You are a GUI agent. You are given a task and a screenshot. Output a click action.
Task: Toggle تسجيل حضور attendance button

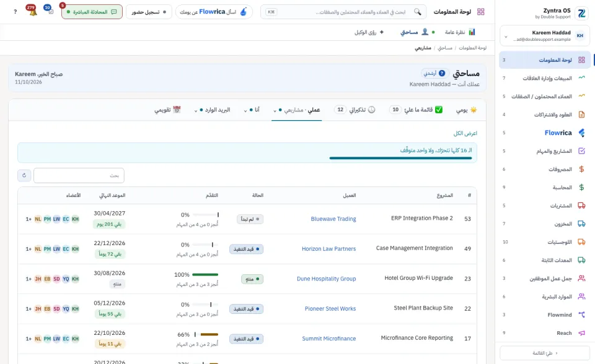(149, 12)
